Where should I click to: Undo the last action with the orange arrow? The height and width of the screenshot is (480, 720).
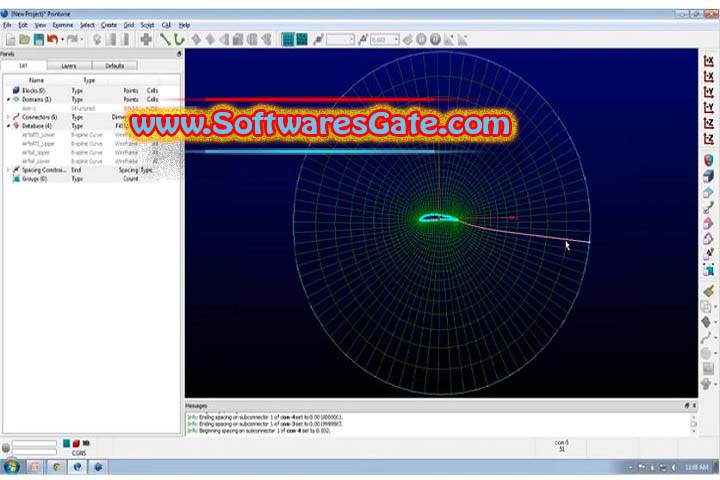click(x=52, y=40)
